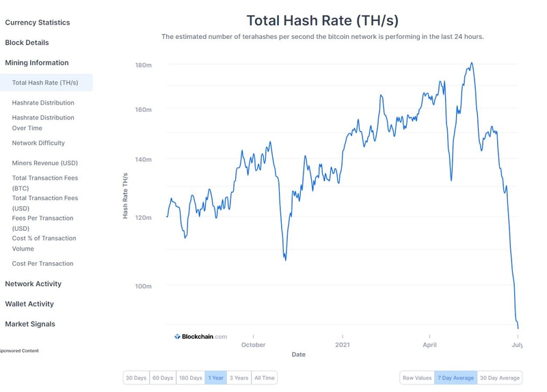Show All Time hash rate data
Screen dimensions: 547x392
pos(265,378)
